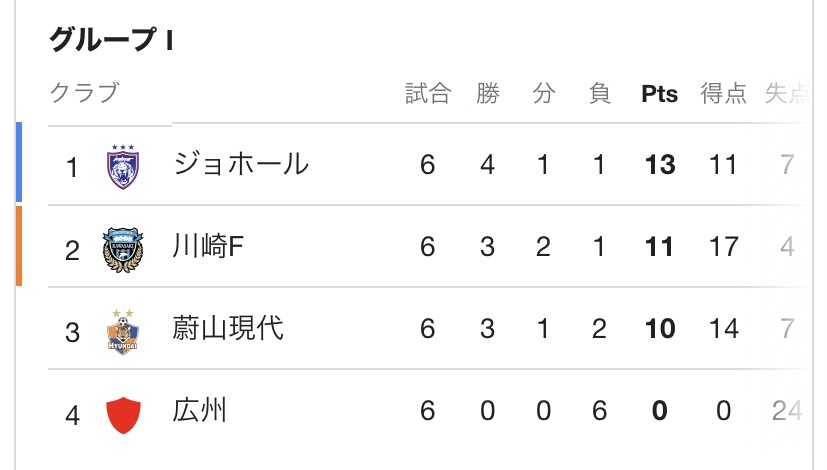This screenshot has height=470, width=827.
Task: Open the 広州 team link
Action: (200, 411)
